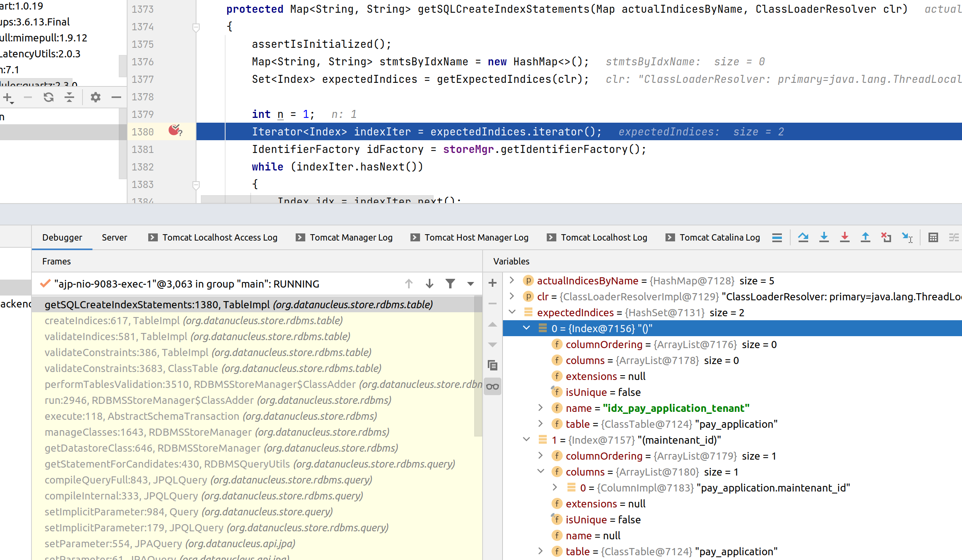The width and height of the screenshot is (962, 560).
Task: Click the navigate-down-stack arrow in Frames toolbar
Action: [x=429, y=284]
